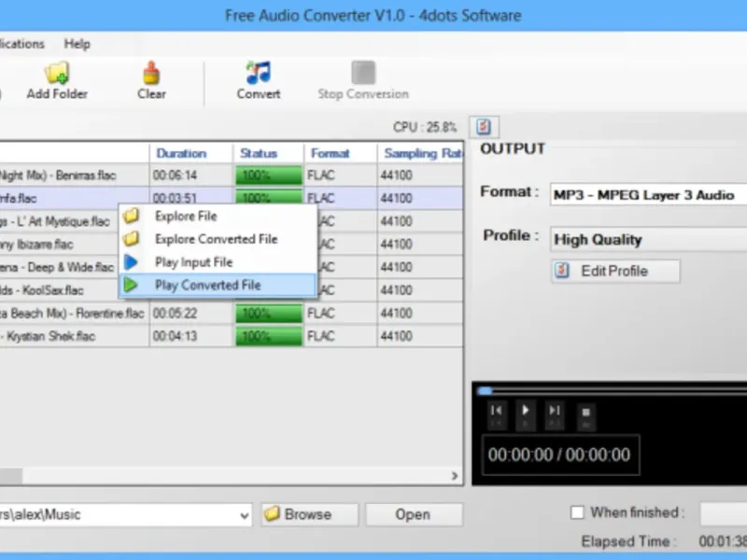Click the folder icon beside Explore File

tap(131, 216)
